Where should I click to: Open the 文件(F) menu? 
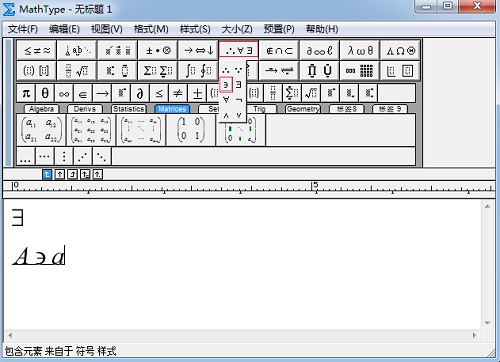(x=23, y=29)
